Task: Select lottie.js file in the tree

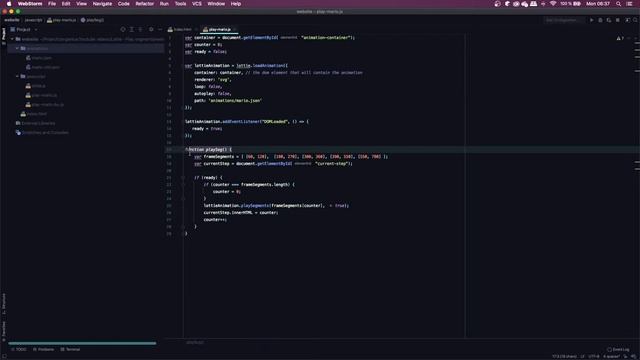Action: 36,86
